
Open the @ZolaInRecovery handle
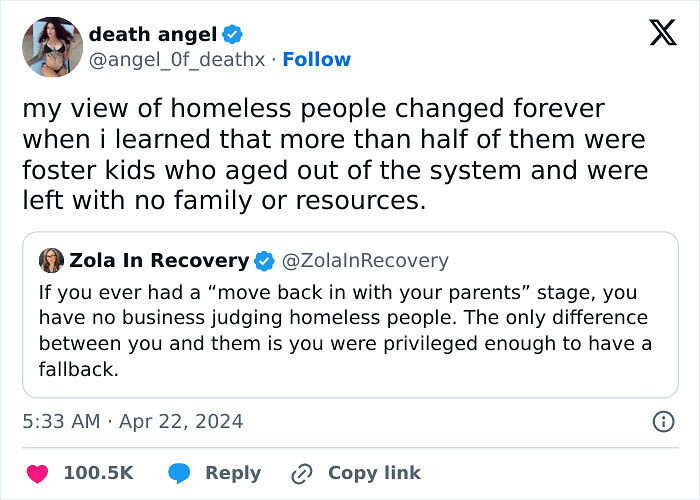(x=367, y=261)
